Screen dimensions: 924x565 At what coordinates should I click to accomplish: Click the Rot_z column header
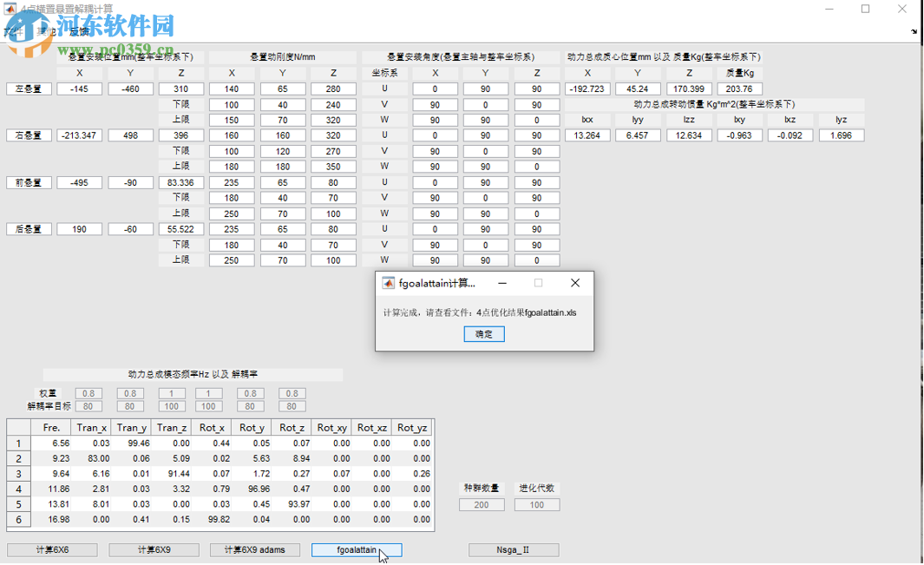point(292,427)
